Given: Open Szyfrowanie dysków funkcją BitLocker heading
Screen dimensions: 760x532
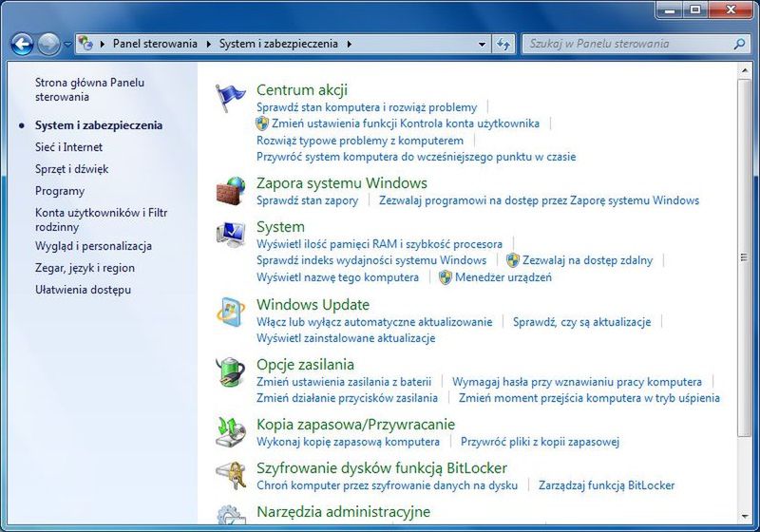Looking at the screenshot, I should 382,468.
